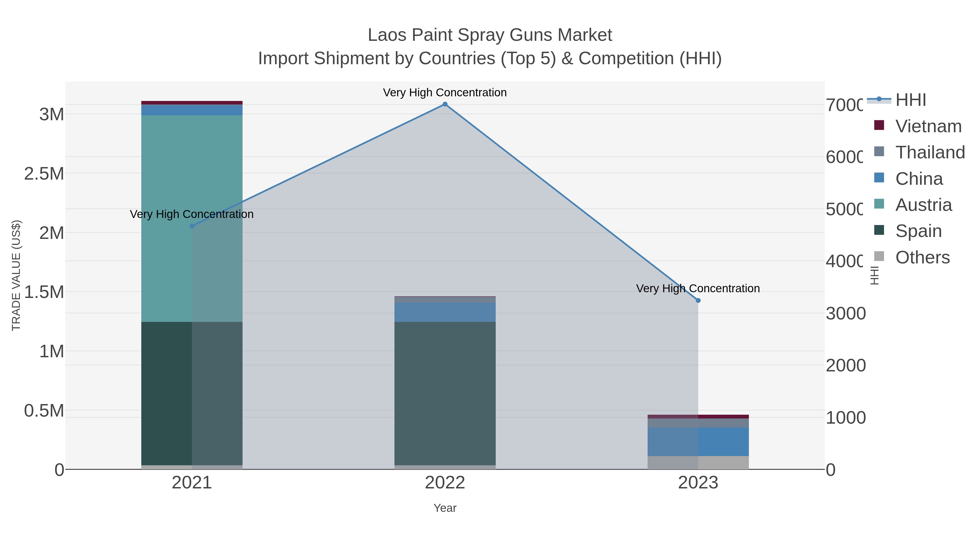This screenshot has width=980, height=551.
Task: Click the 1000 tick label on HHI axis
Action: coord(846,417)
